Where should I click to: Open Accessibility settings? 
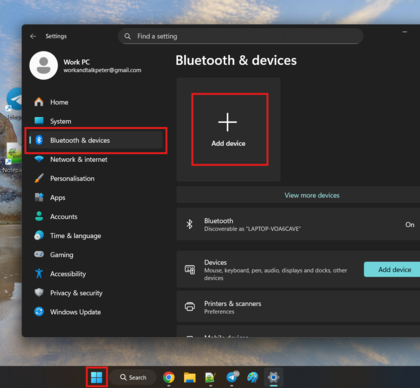tap(96, 274)
